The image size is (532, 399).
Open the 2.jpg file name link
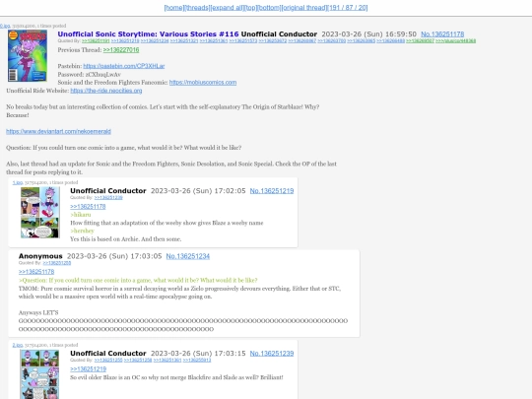(18, 345)
